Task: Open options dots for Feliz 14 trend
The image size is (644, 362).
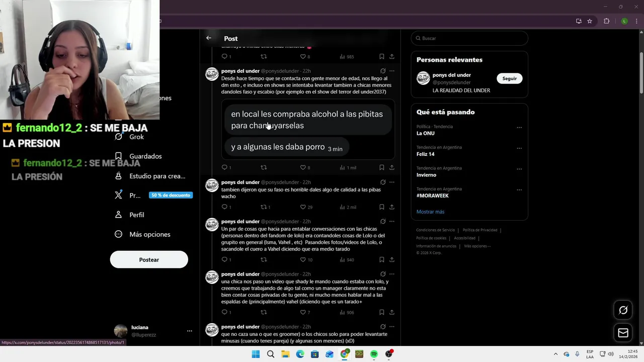Action: tap(519, 148)
